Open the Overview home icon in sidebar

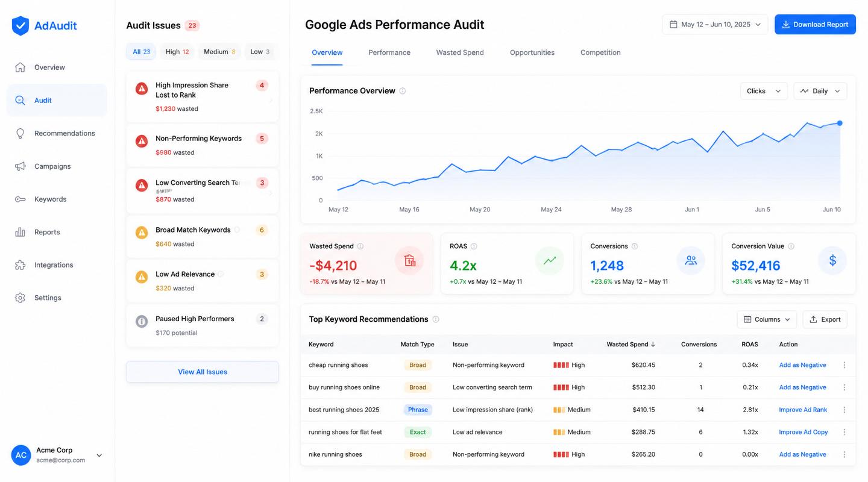(x=20, y=67)
